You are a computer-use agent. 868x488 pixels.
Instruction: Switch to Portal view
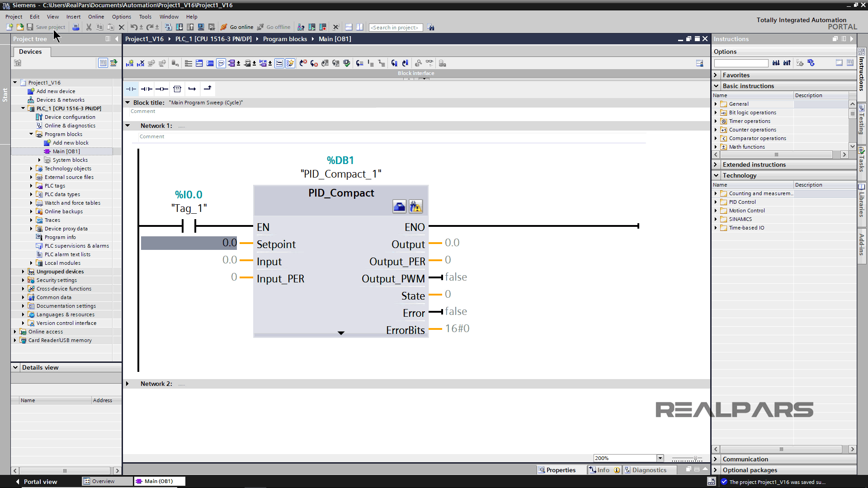click(36, 482)
